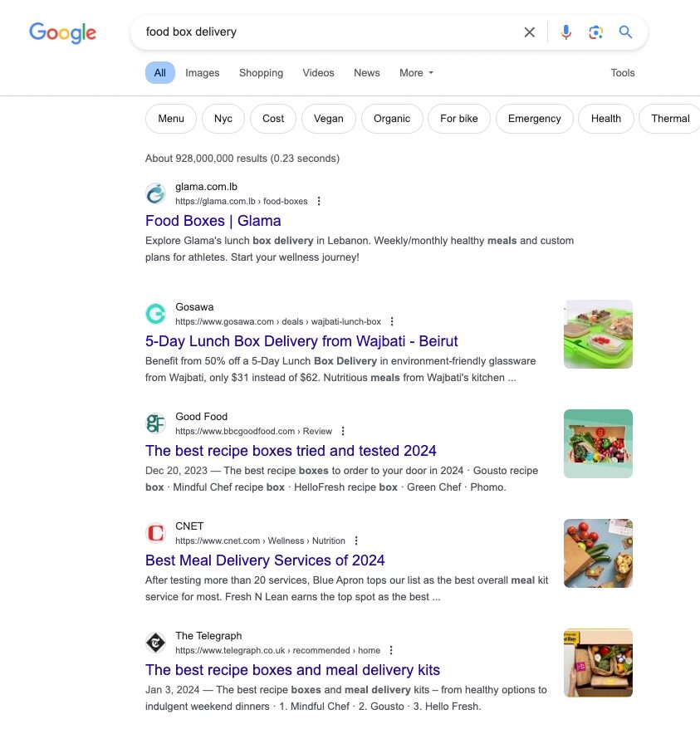The width and height of the screenshot is (700, 729).
Task: Switch to the Shopping tab
Action: click(261, 73)
